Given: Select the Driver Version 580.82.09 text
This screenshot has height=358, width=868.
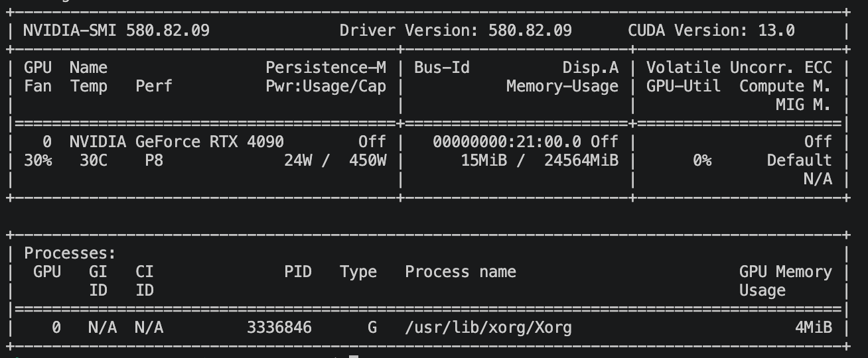Looking at the screenshot, I should [x=455, y=30].
